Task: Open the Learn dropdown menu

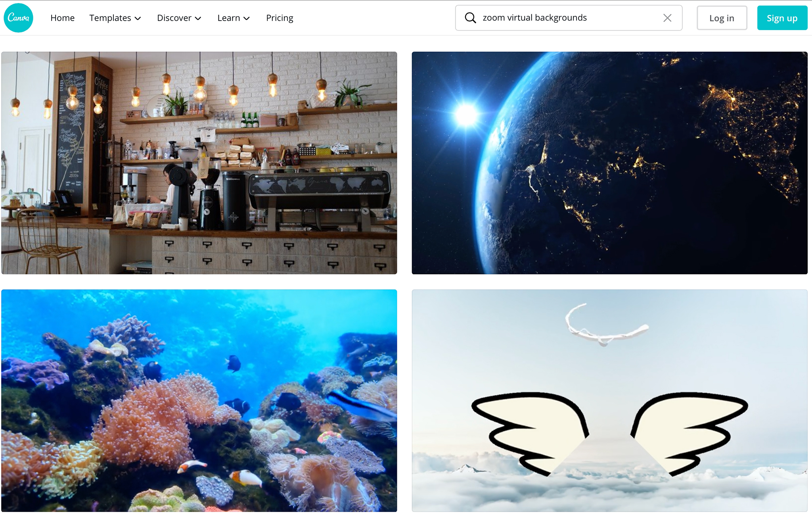Action: (233, 18)
